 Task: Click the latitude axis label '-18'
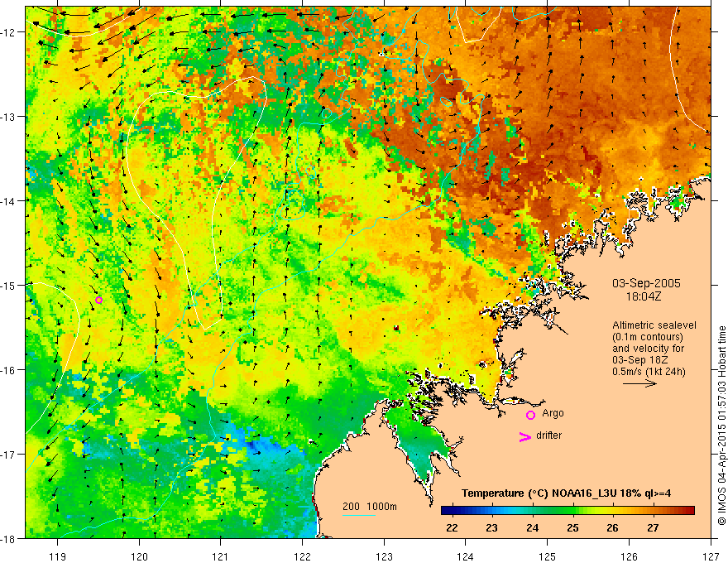pyautogui.click(x=8, y=538)
